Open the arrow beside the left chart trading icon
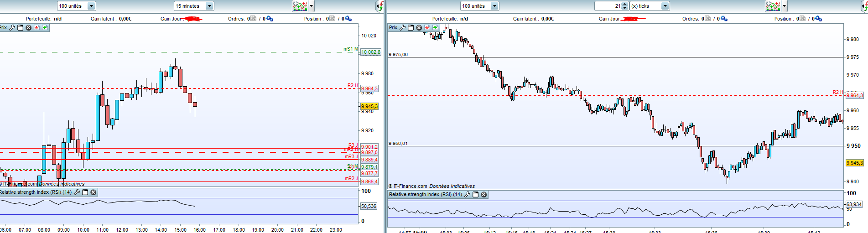 pyautogui.click(x=312, y=6)
